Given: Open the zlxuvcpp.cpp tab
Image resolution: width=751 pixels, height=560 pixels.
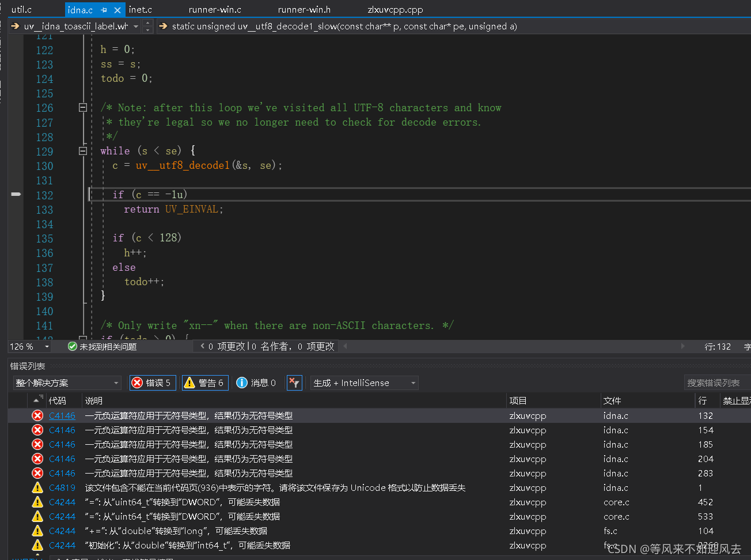Looking at the screenshot, I should click(x=395, y=9).
